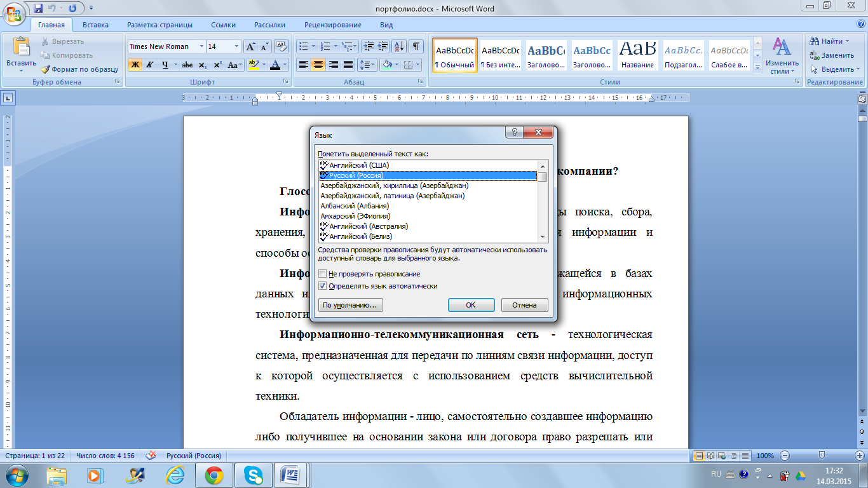
Task: Click the Superscript button
Action: [x=217, y=65]
